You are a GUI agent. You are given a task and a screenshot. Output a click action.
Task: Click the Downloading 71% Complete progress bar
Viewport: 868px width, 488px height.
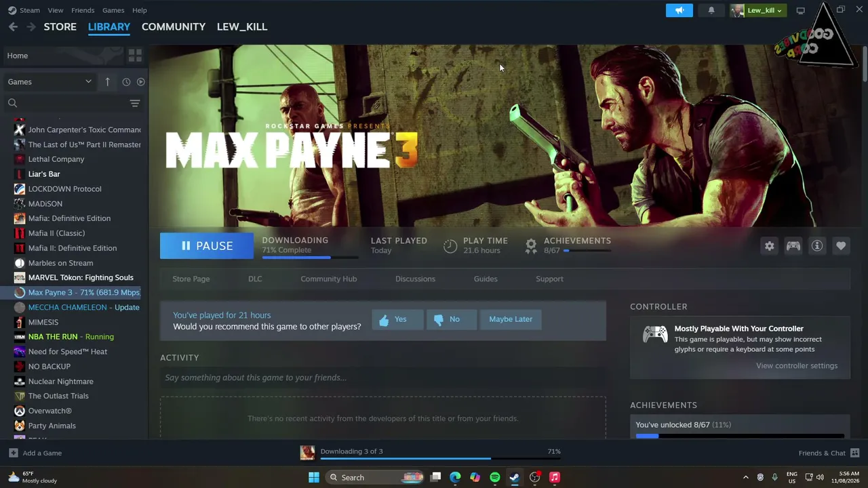[310, 258]
